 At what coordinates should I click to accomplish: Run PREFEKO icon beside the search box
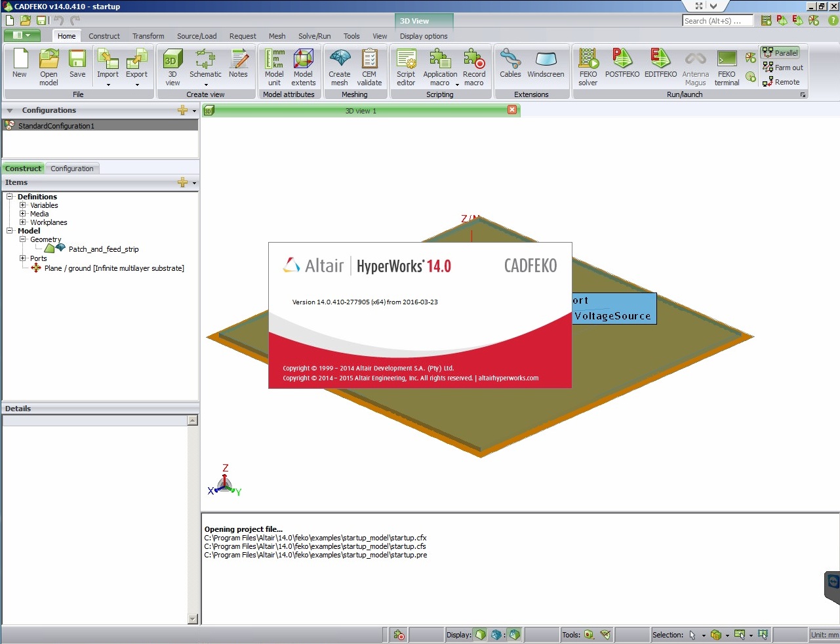pyautogui.click(x=766, y=20)
